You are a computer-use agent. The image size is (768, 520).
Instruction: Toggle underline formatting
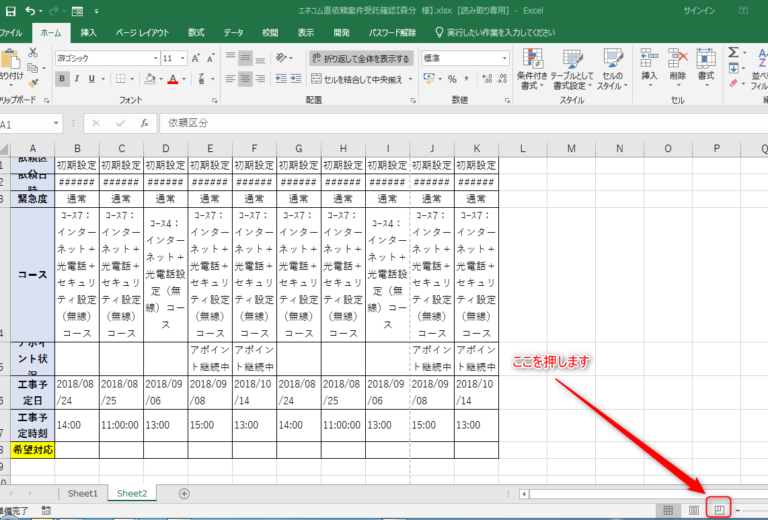point(92,79)
